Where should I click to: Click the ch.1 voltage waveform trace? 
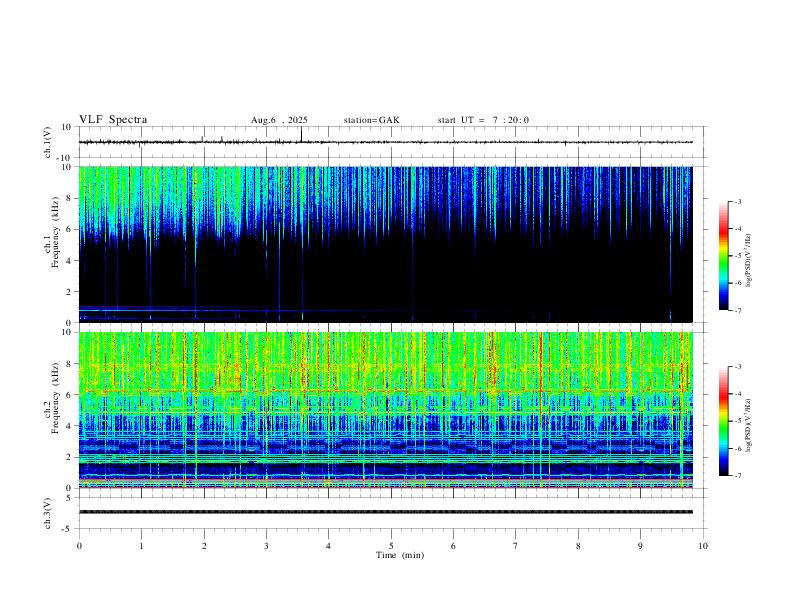click(x=385, y=142)
